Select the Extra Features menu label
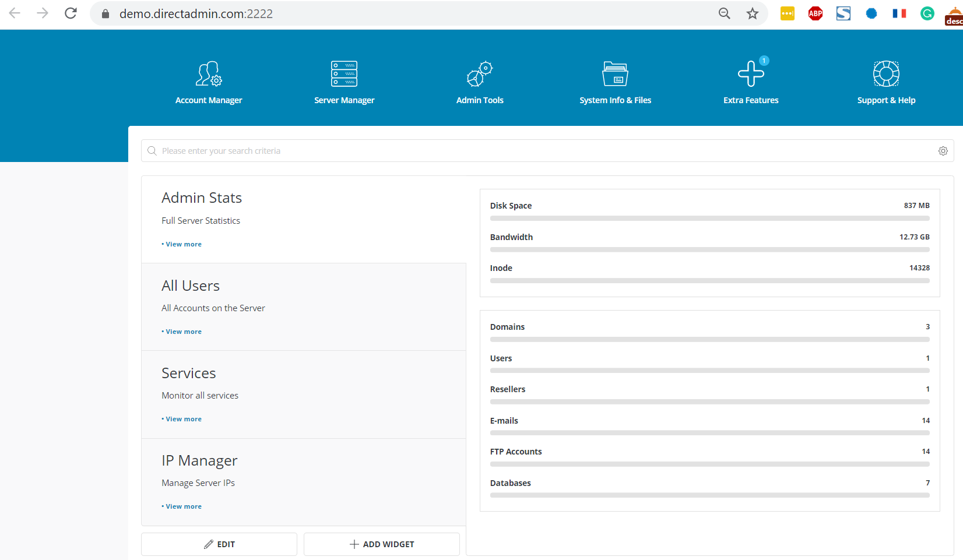The width and height of the screenshot is (963, 560). point(751,100)
